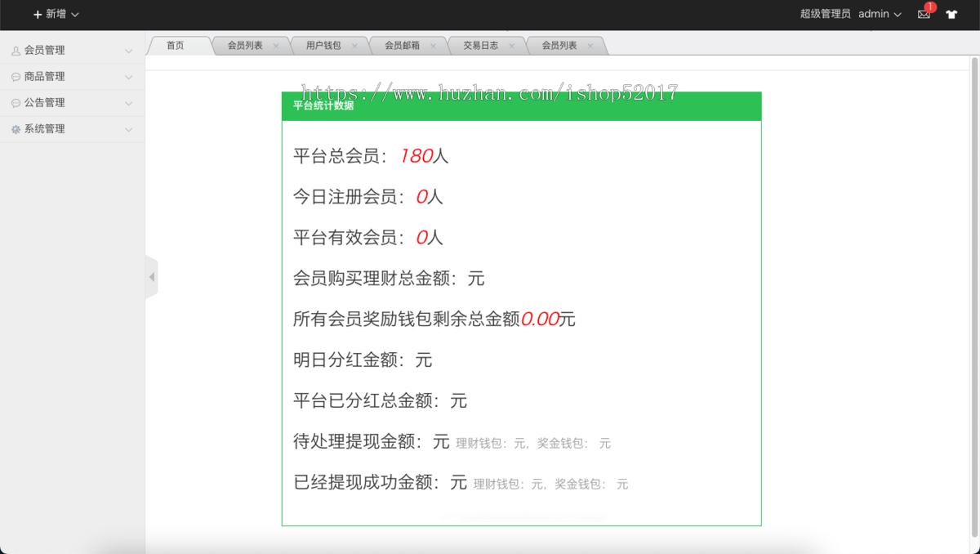The image size is (980, 554).
Task: Open the 新增 dropdown arrow
Action: [x=75, y=15]
